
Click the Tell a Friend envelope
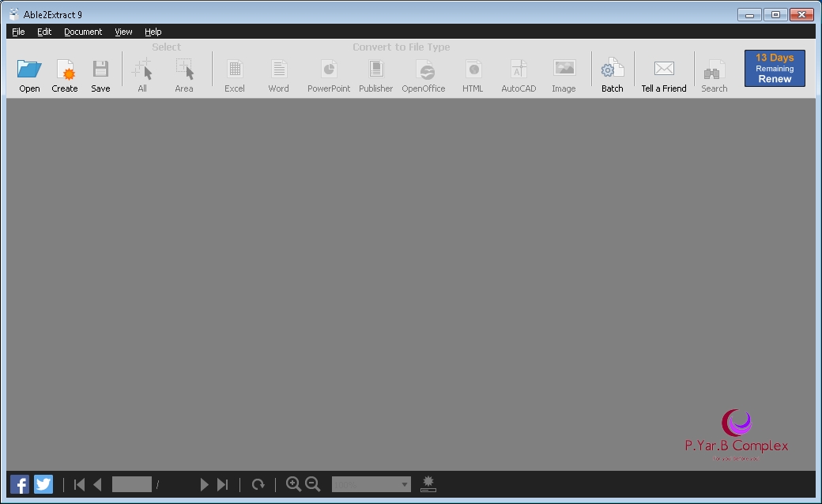pos(664,68)
